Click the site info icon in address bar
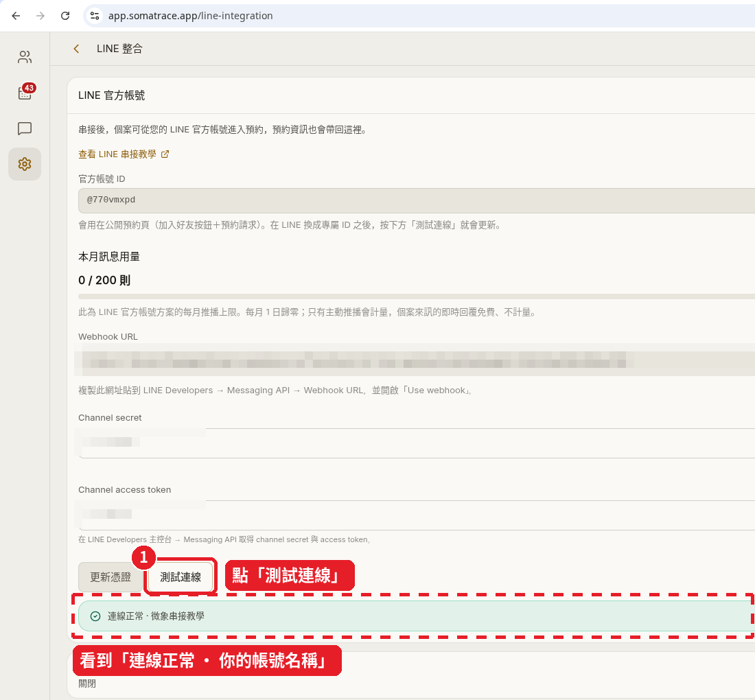Screen dimensions: 755x700 (95, 16)
